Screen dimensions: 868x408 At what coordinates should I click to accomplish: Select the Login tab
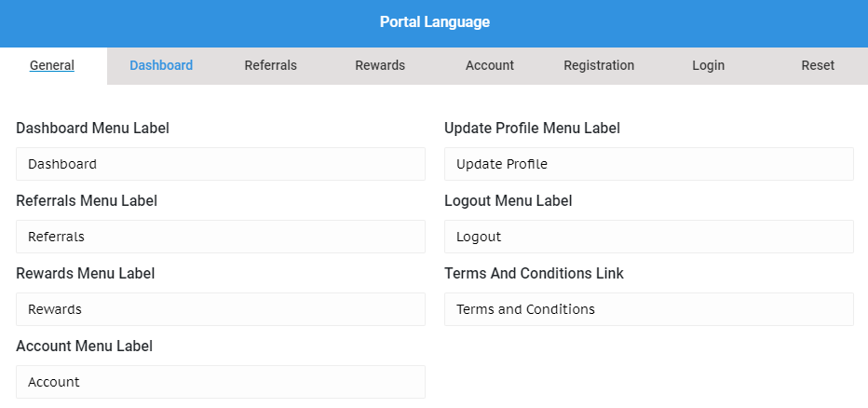coord(708,65)
